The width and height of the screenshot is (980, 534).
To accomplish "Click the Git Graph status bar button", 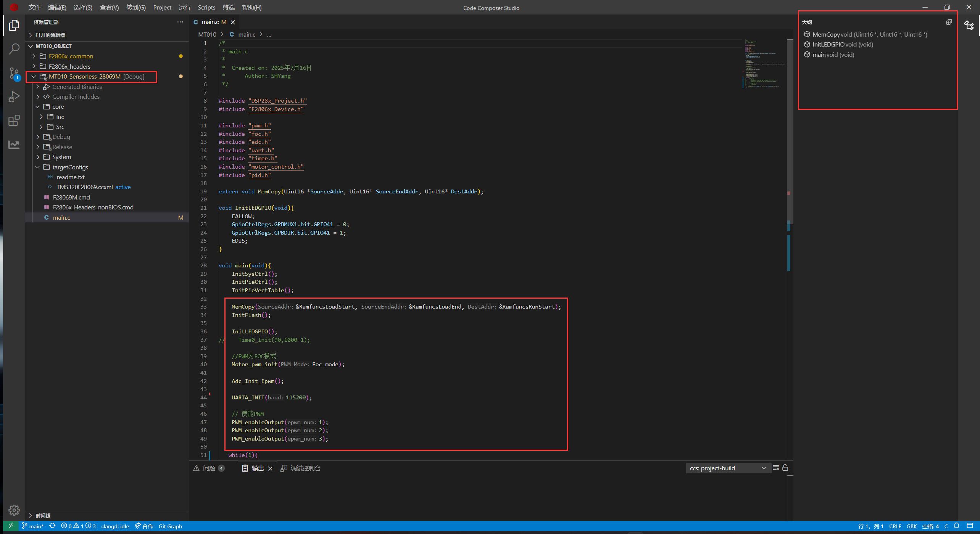I will coord(170,526).
